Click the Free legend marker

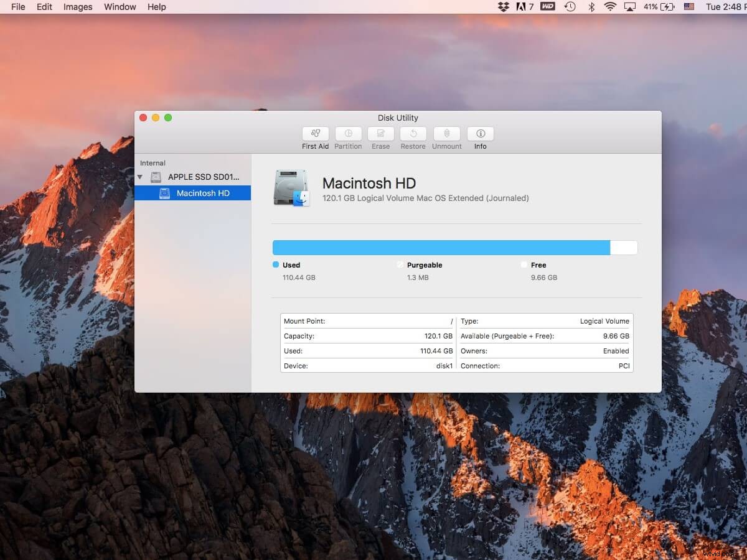[x=525, y=264]
